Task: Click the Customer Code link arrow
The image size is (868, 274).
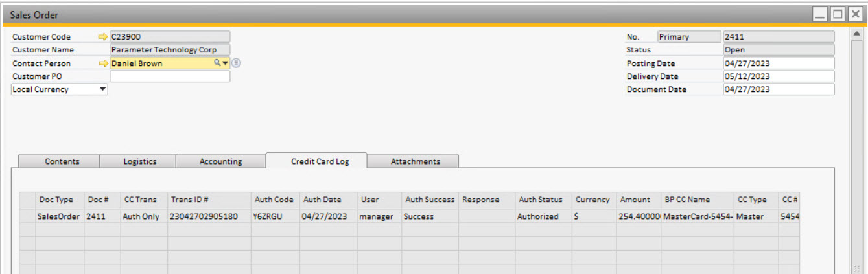Action: 102,37
